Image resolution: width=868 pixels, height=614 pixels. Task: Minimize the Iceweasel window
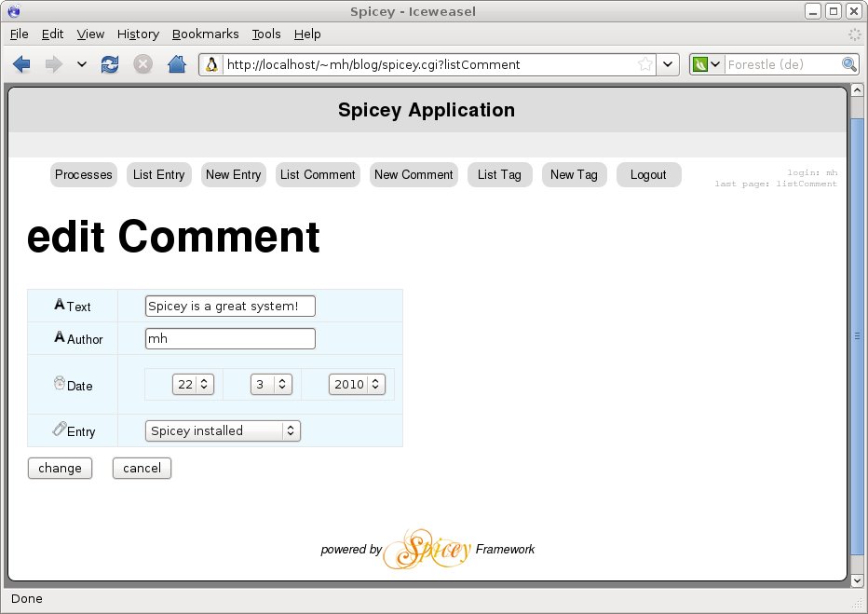pyautogui.click(x=813, y=11)
